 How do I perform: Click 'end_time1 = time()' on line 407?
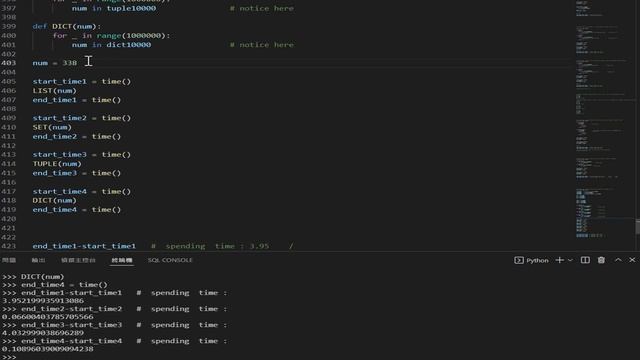click(x=77, y=100)
